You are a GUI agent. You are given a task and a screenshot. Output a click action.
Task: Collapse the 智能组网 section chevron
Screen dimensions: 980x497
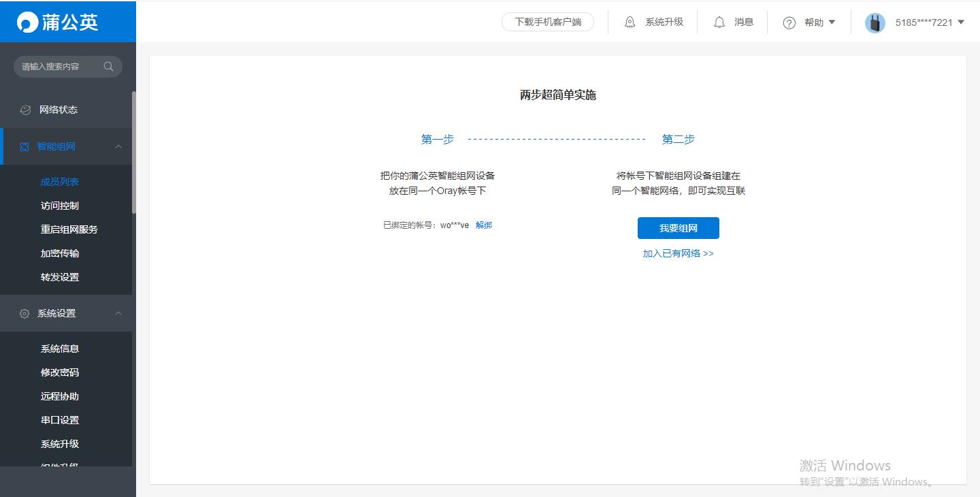(x=119, y=146)
